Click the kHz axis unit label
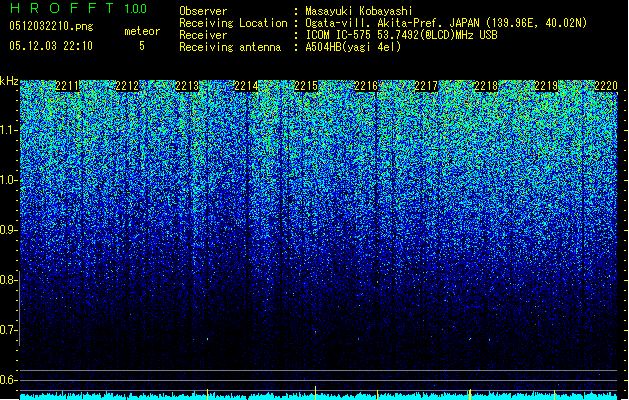The image size is (629, 400). [9, 81]
